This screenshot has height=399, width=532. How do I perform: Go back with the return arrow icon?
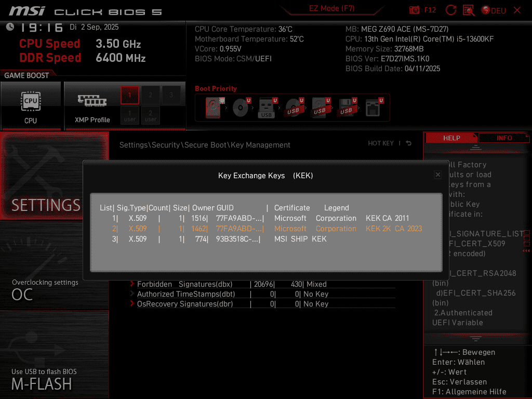tap(409, 143)
